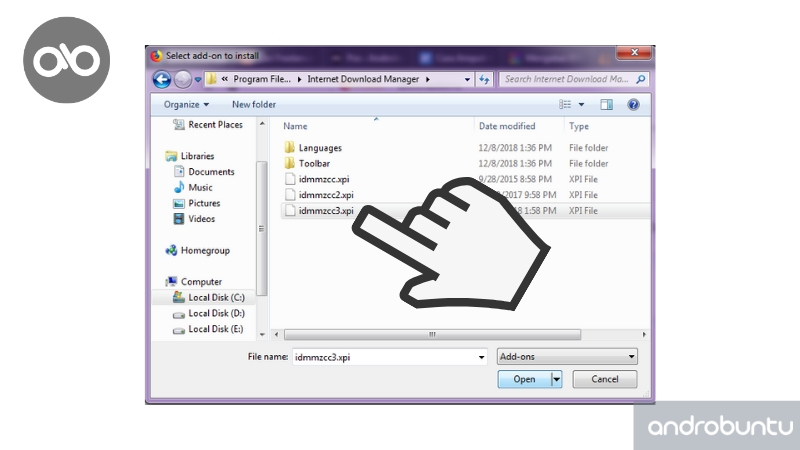The width and height of the screenshot is (800, 450).
Task: Click the Program Files breadcrumb segment
Action: click(x=262, y=79)
